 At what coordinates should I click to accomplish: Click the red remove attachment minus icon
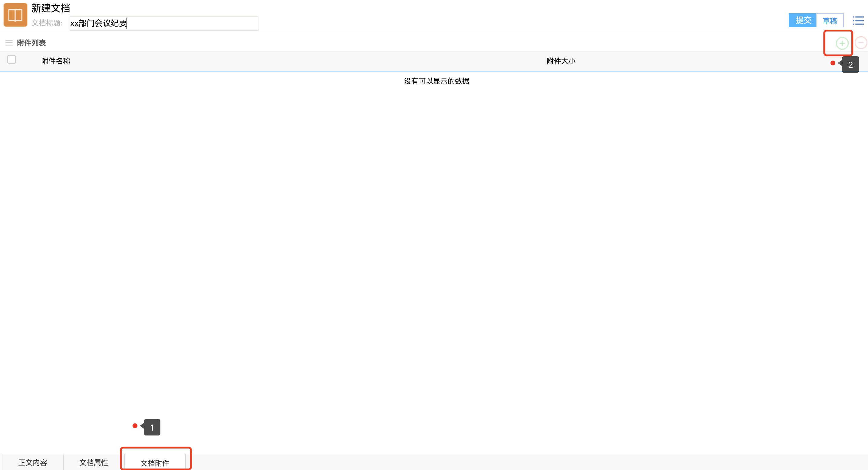(861, 43)
